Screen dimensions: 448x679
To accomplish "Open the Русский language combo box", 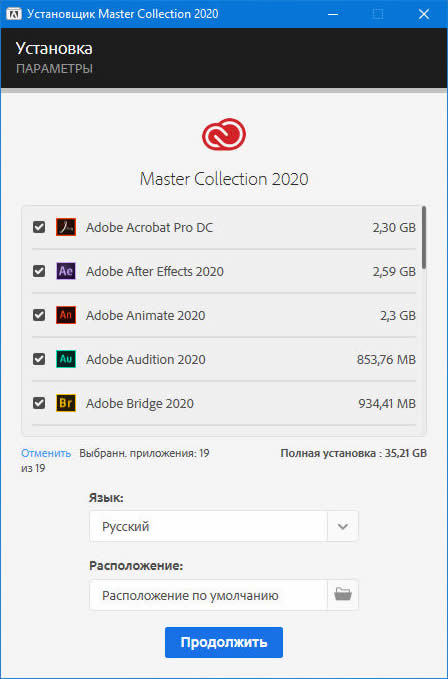I will click(224, 526).
